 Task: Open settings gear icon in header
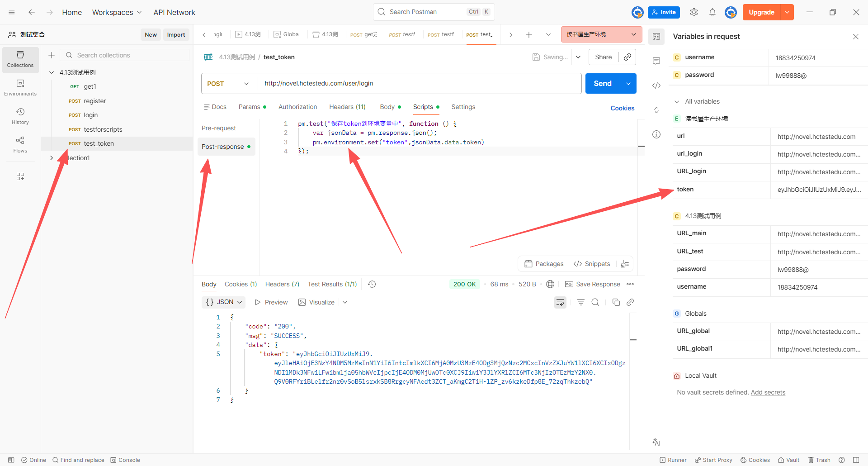point(694,12)
